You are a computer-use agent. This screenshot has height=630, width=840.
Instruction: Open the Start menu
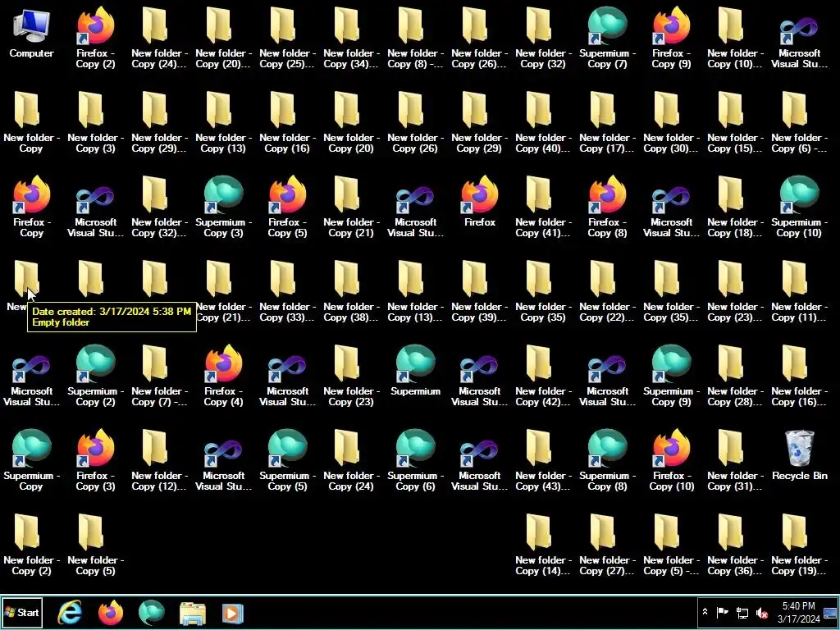tap(22, 612)
